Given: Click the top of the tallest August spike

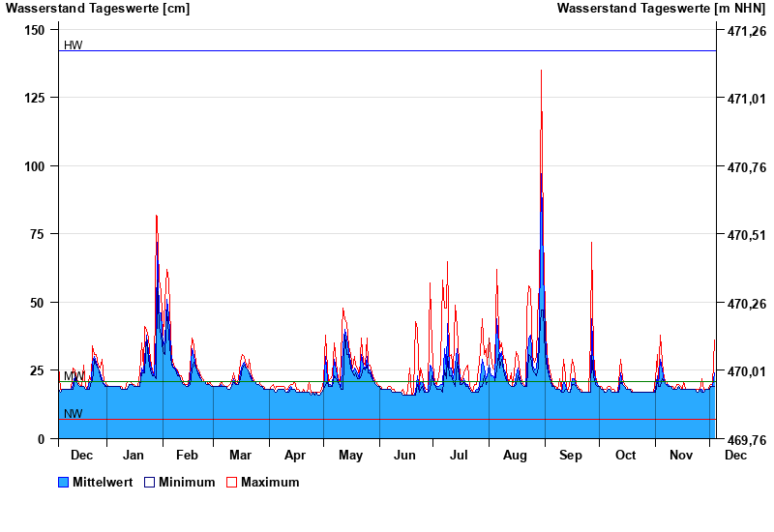Looking at the screenshot, I should (541, 71).
